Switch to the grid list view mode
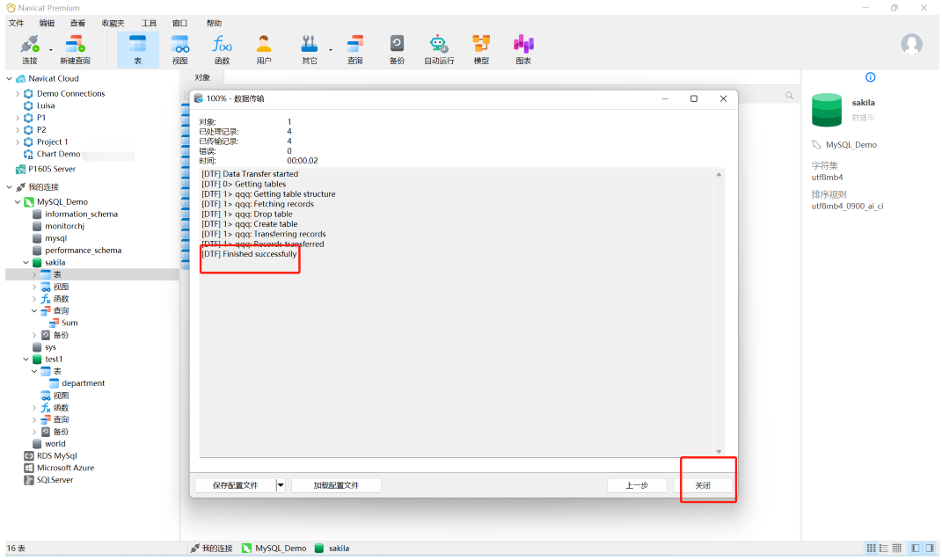The width and height of the screenshot is (942, 560). click(x=872, y=548)
